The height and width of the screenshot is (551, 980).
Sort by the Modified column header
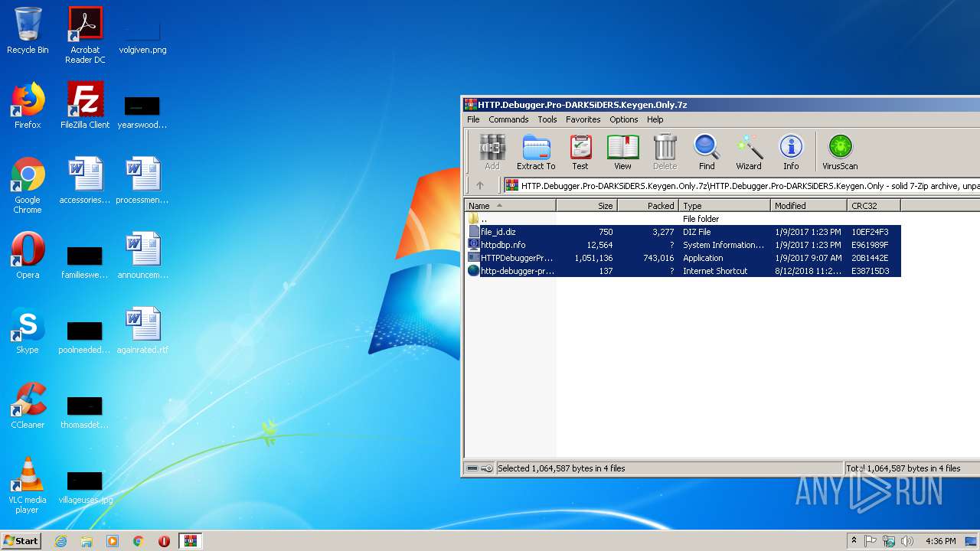(808, 206)
